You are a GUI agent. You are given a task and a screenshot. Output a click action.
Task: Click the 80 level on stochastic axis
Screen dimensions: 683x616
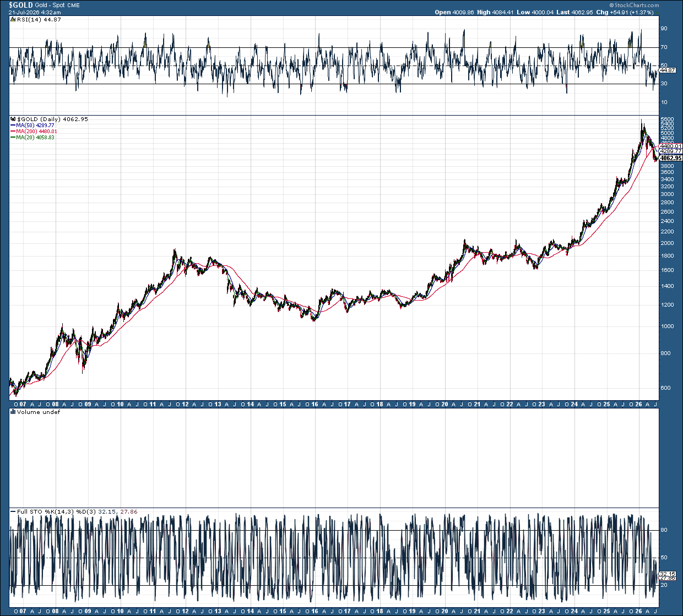coord(664,530)
